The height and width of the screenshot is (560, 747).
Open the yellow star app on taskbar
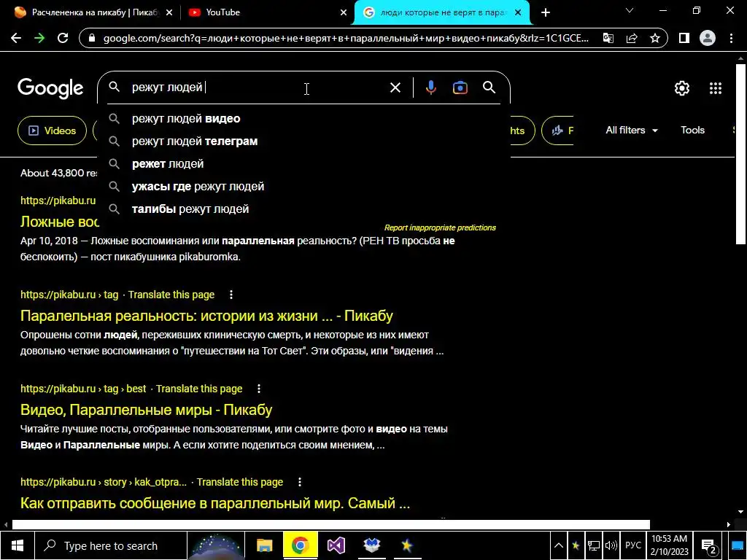pos(407,545)
